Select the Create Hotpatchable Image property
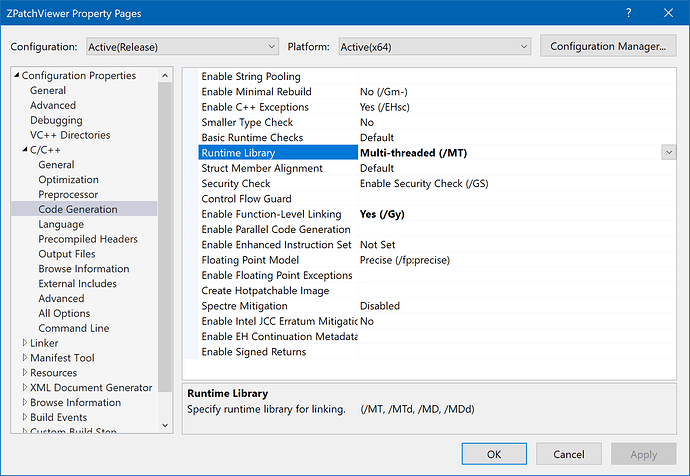This screenshot has height=476, width=690. click(265, 291)
